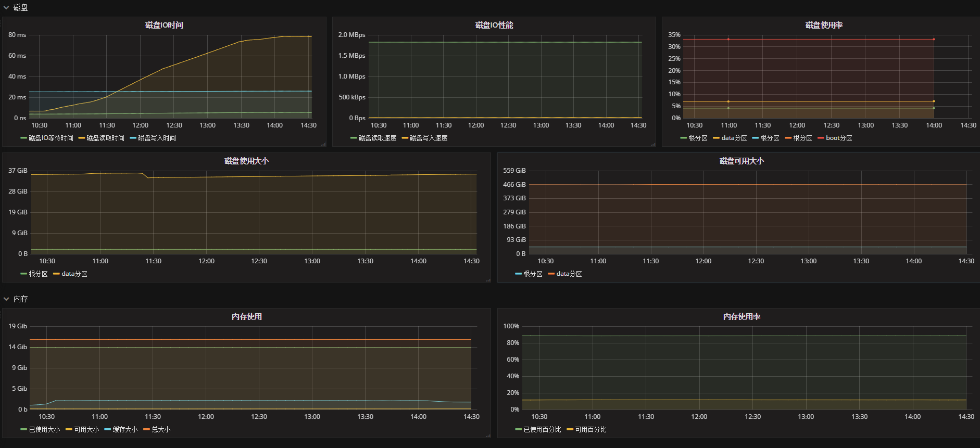Click the orange 根分区 color swatch in 磁盘使用率
Screen dimensions: 980x448
788,138
